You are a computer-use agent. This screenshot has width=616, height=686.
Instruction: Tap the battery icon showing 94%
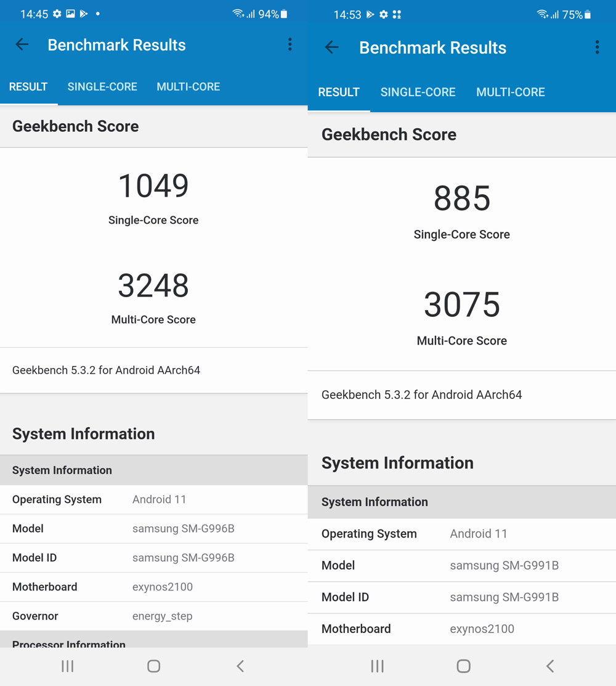[284, 14]
